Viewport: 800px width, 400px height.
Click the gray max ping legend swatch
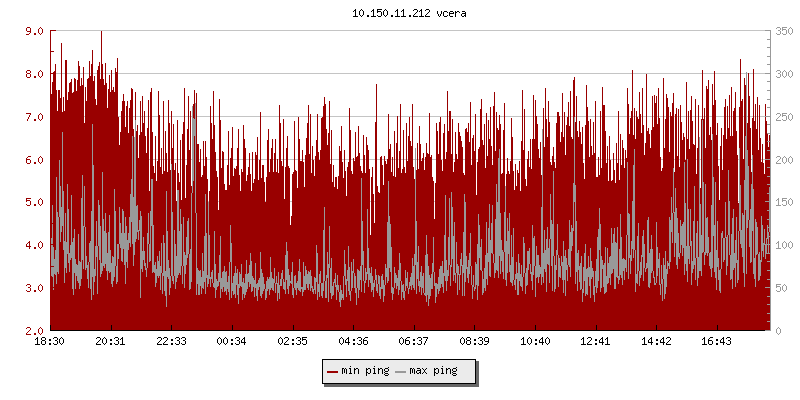point(401,371)
